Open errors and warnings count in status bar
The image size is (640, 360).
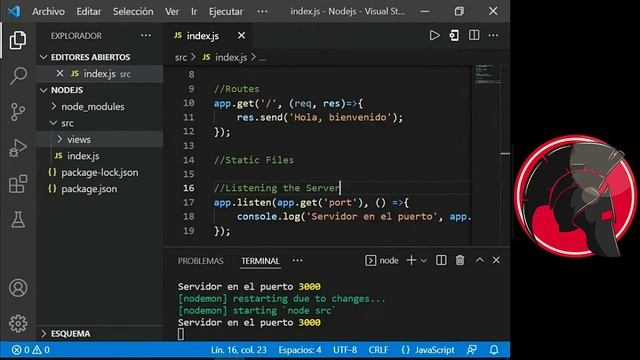pyautogui.click(x=31, y=350)
